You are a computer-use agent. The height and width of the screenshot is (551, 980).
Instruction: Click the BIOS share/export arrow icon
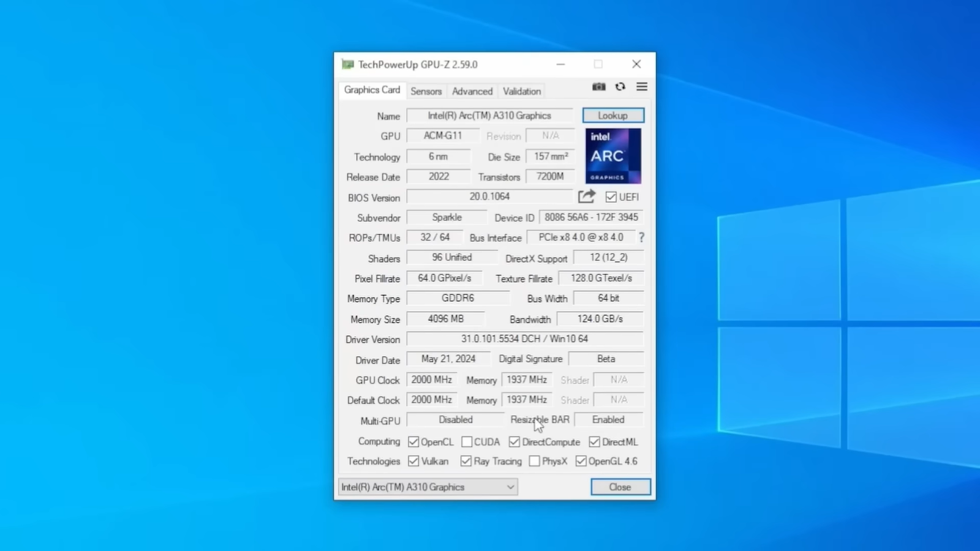coord(586,197)
